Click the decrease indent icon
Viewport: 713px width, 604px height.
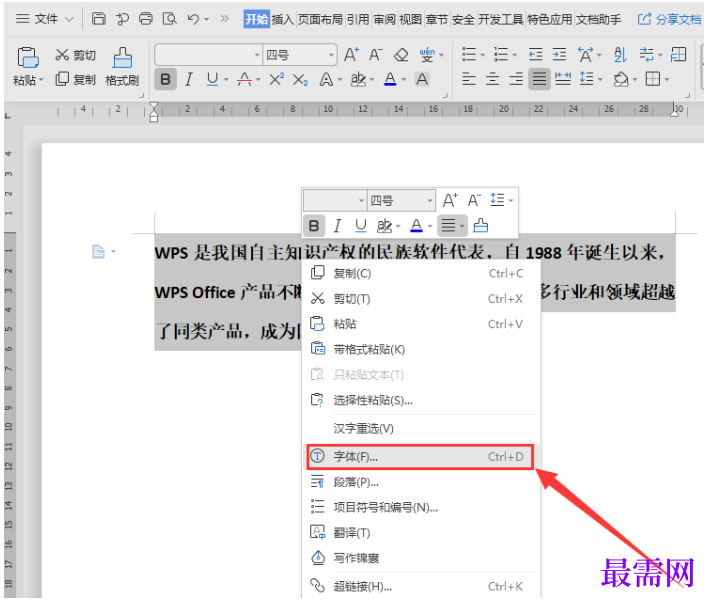[x=536, y=55]
